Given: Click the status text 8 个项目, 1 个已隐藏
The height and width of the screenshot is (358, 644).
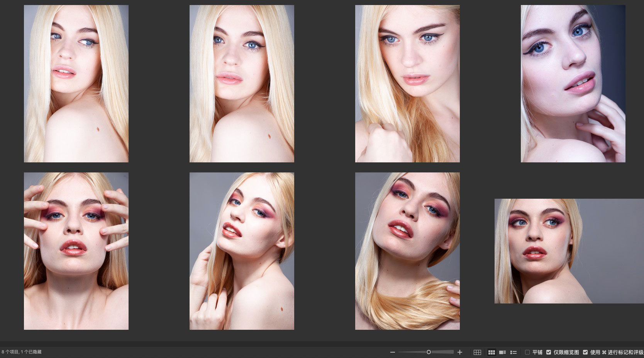Looking at the screenshot, I should (22, 352).
